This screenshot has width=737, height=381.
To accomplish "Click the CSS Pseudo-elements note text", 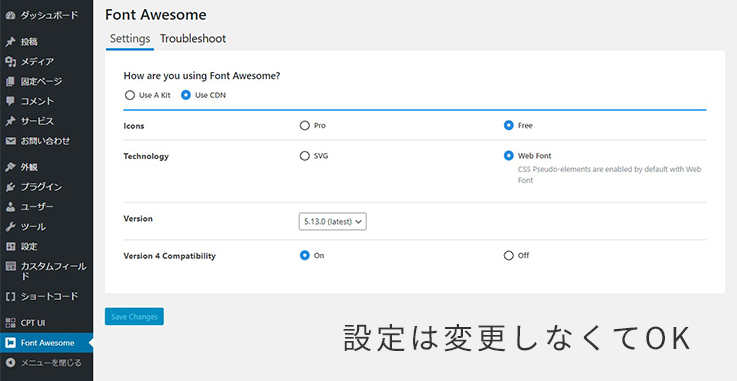I will (610, 175).
